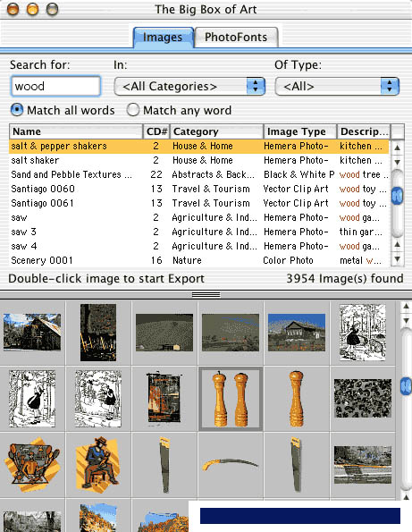Select the Santiago 0060 row
412x532 pixels.
[198, 189]
